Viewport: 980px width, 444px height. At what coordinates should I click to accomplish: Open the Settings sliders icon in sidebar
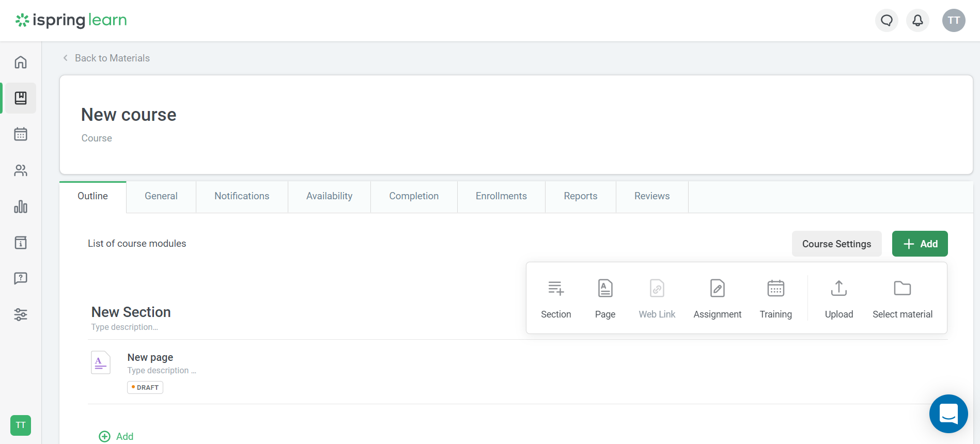21,314
